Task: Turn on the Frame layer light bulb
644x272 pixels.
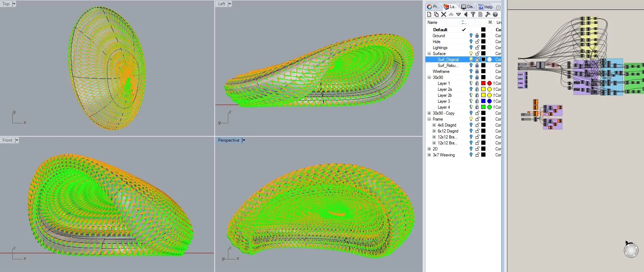Action: tap(471, 119)
